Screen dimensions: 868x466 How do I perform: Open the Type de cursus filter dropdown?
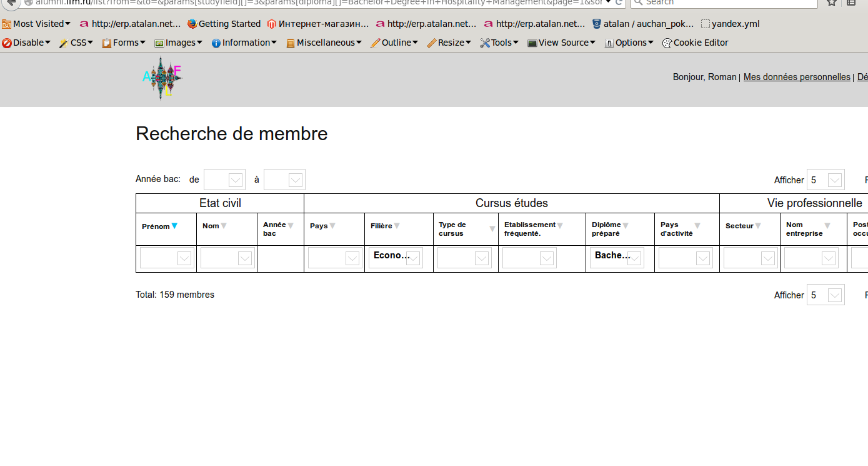tap(464, 258)
